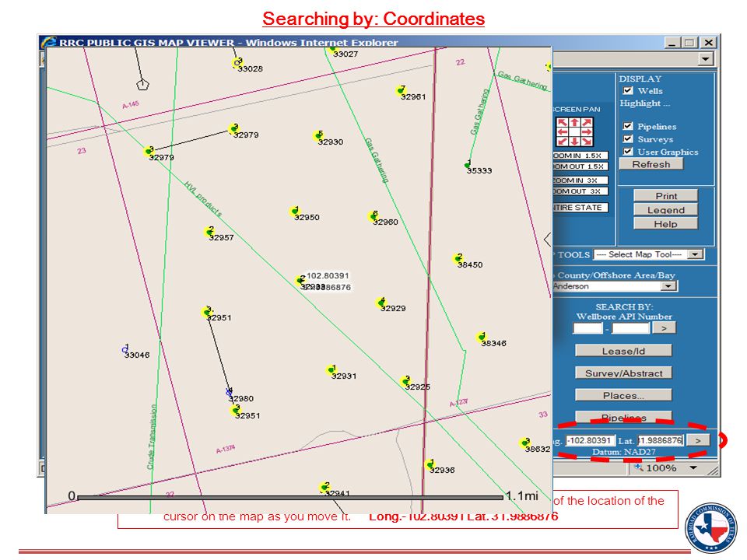Uncheck the User Graphics display checkbox

[628, 152]
